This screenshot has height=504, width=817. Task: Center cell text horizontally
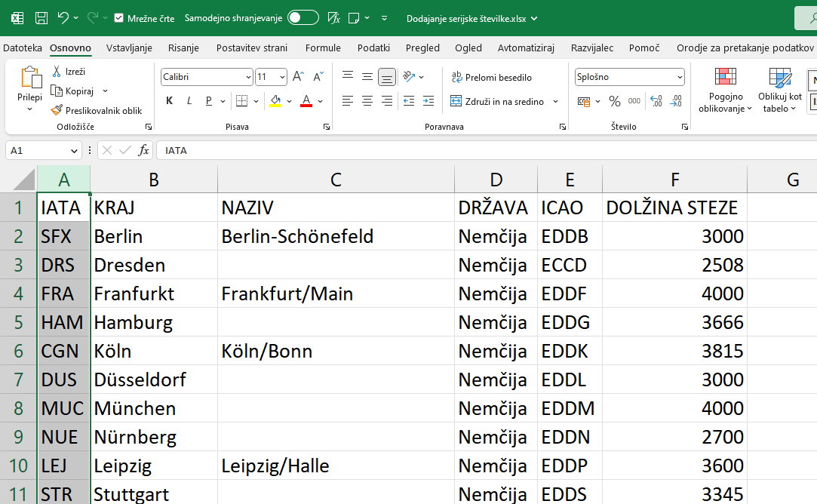click(x=367, y=100)
